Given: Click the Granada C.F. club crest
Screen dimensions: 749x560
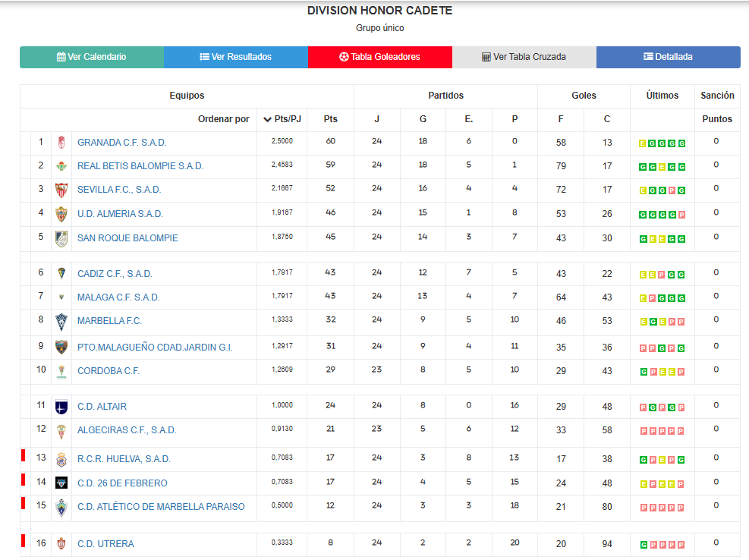Looking at the screenshot, I should point(61,143).
